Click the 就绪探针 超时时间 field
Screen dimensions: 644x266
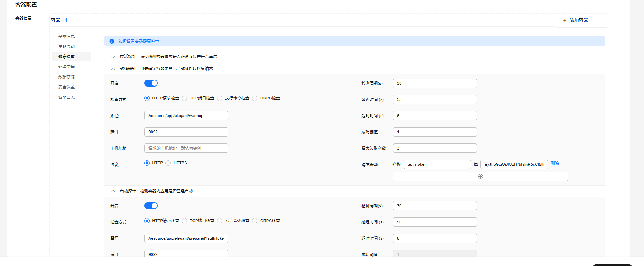(x=435, y=116)
